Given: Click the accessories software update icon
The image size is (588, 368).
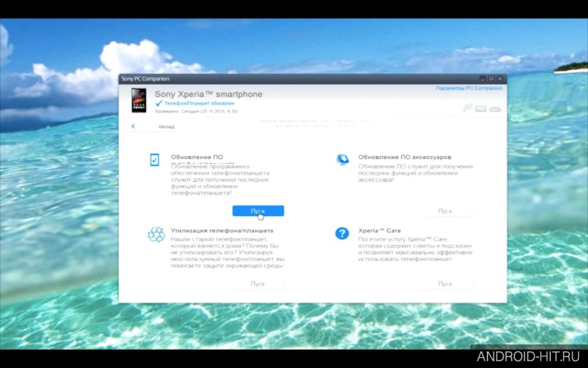Looking at the screenshot, I should click(x=342, y=160).
